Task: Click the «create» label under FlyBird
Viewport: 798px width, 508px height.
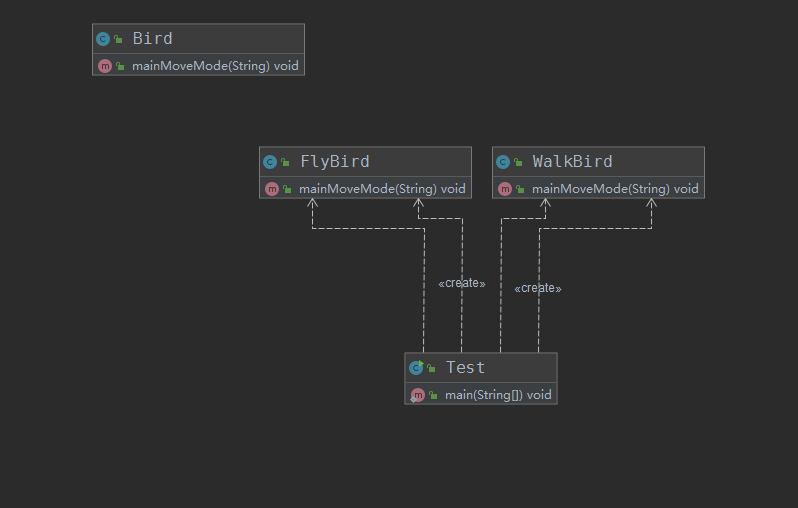Action: tap(462, 284)
